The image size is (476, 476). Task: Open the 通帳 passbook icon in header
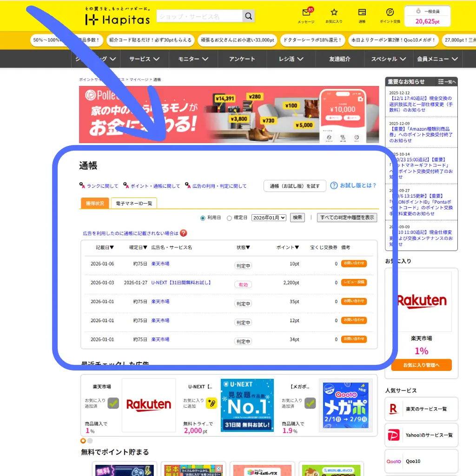pos(362,13)
